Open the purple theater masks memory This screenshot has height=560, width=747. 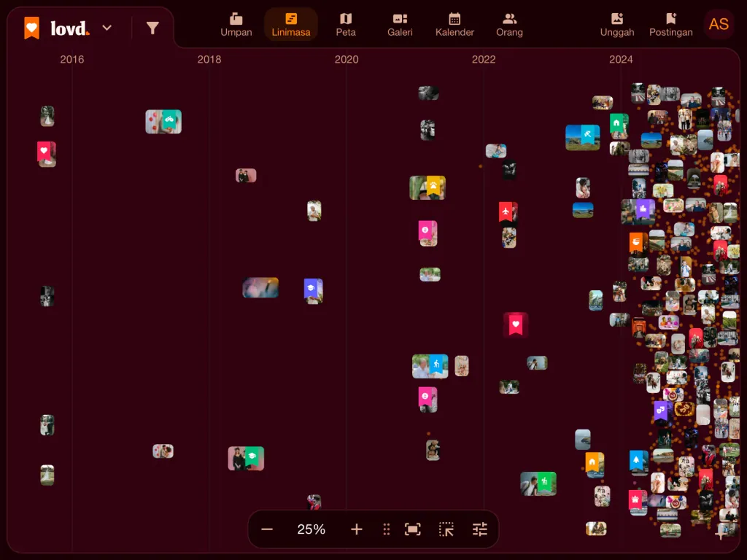click(663, 413)
